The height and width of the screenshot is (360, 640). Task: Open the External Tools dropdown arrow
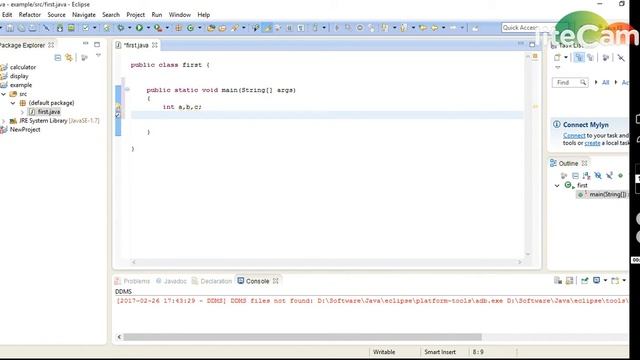click(x=167, y=28)
